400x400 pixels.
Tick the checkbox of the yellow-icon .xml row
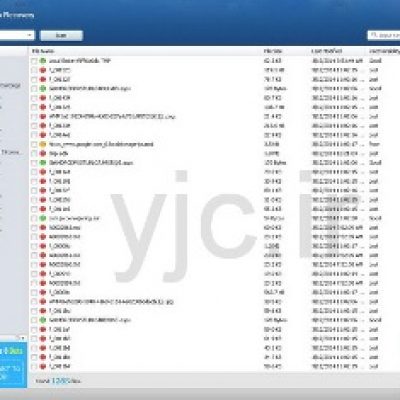point(34,145)
